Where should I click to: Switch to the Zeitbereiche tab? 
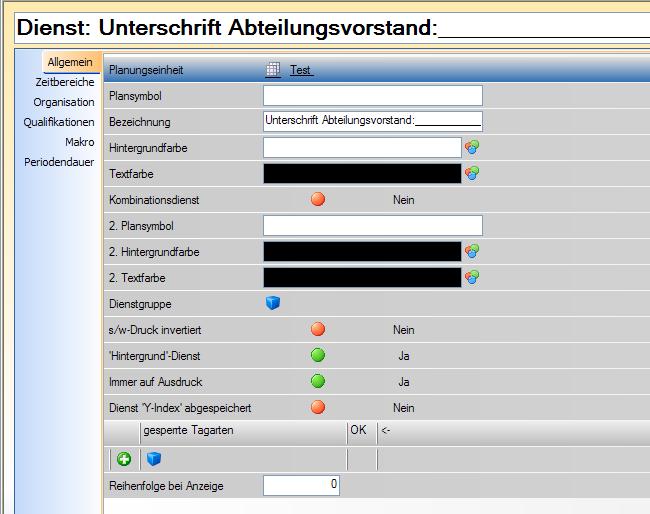(x=64, y=82)
